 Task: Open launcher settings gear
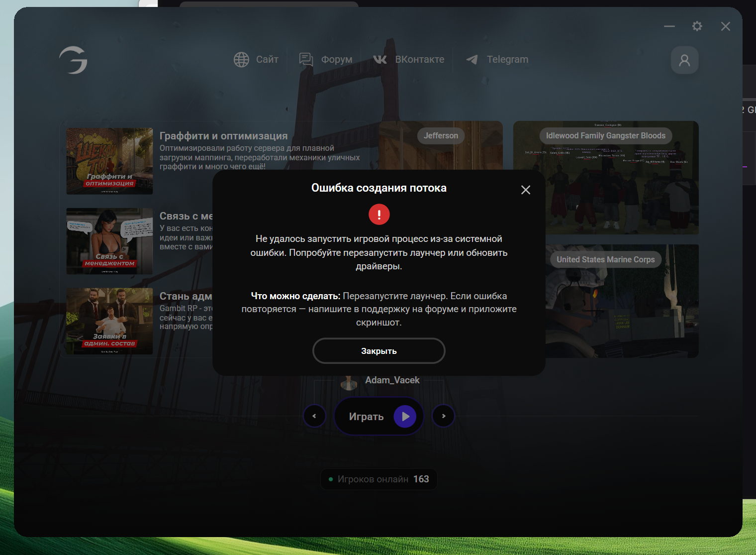point(697,26)
